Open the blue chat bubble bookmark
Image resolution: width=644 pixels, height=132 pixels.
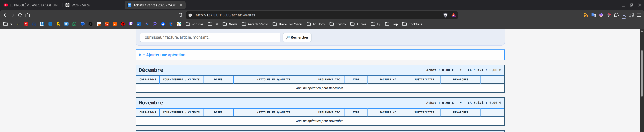82,24
